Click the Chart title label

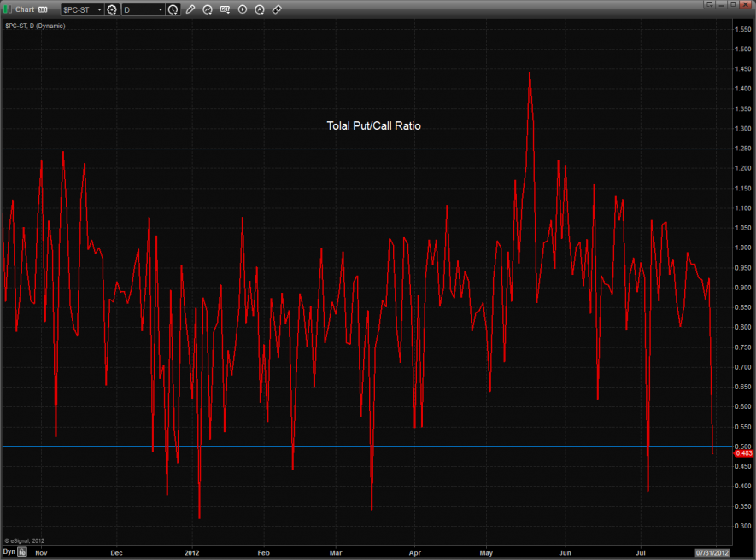tap(25, 9)
